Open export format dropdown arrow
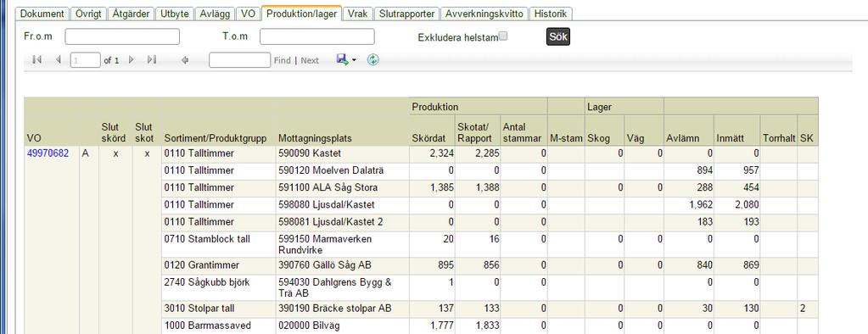868x334 pixels. tap(355, 60)
